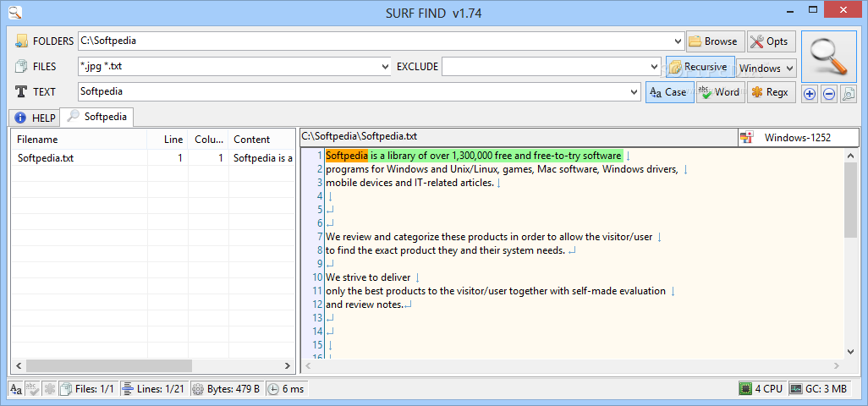Click the case-sensitive indicator in status bar
Image resolution: width=868 pixels, height=406 pixels.
(16, 389)
